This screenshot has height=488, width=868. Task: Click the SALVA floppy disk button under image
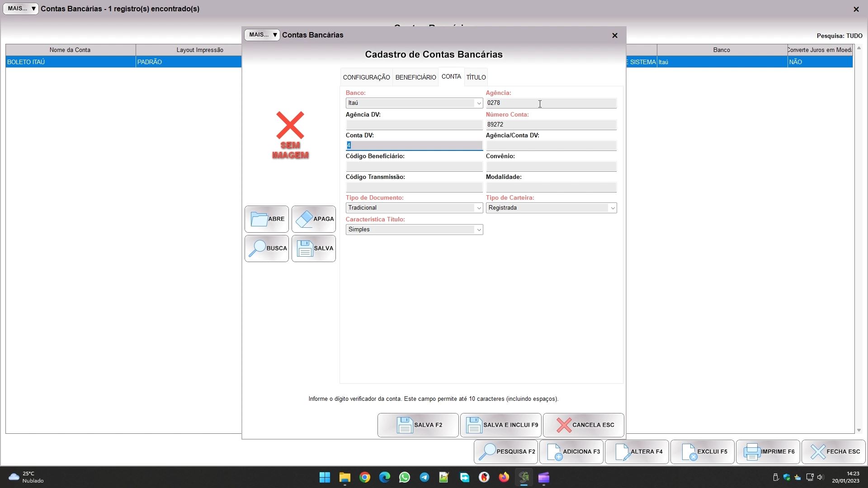point(314,249)
